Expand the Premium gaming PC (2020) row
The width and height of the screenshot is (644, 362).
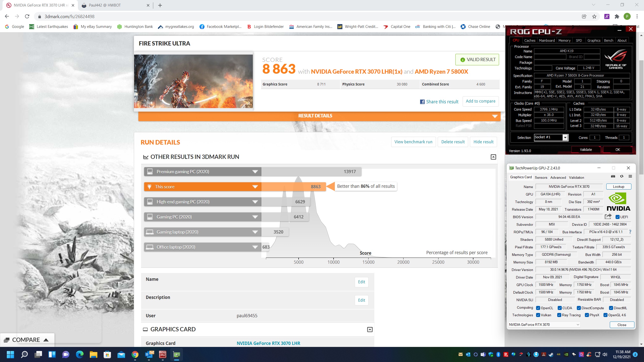pyautogui.click(x=255, y=172)
